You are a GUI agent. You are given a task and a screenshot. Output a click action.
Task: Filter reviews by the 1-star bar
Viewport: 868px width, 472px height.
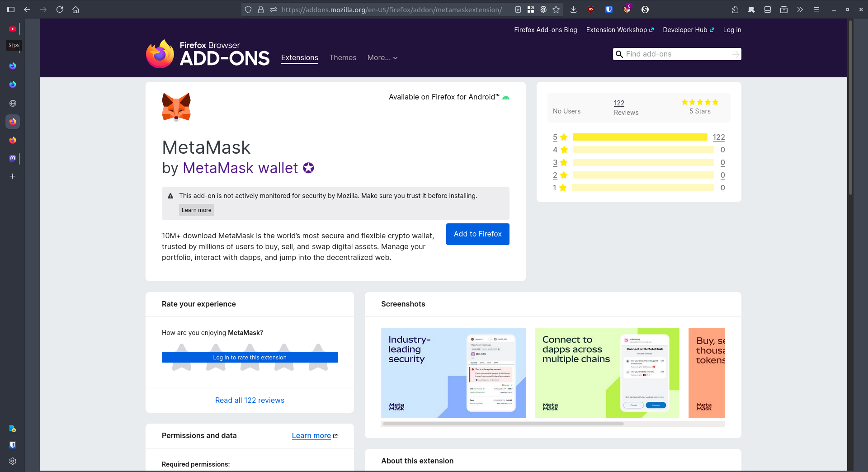point(643,188)
